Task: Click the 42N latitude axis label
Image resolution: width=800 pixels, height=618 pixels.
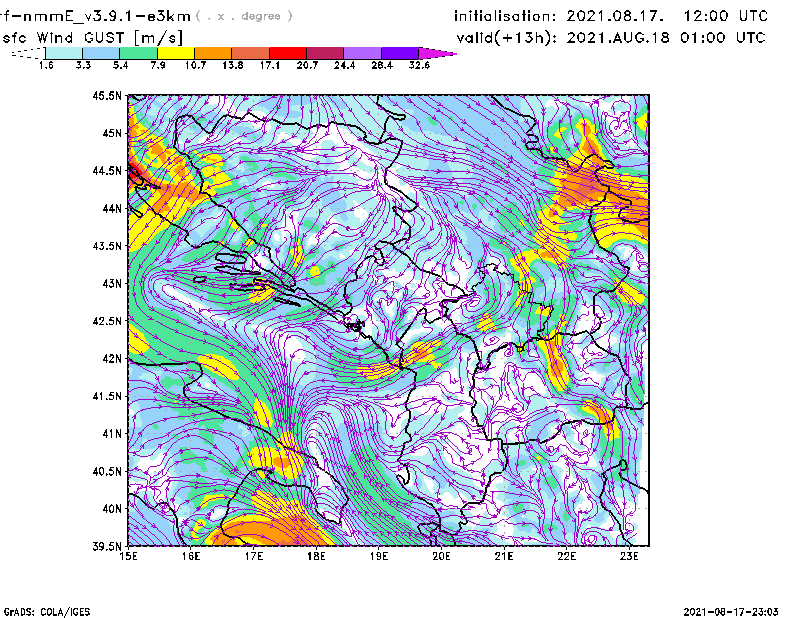Action: (x=111, y=358)
